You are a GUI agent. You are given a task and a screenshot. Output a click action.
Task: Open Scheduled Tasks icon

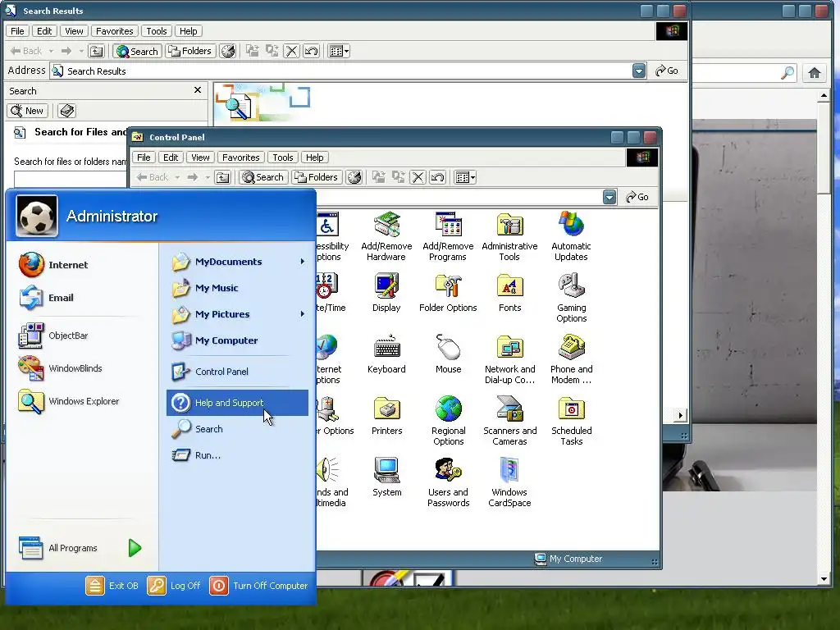[571, 421]
